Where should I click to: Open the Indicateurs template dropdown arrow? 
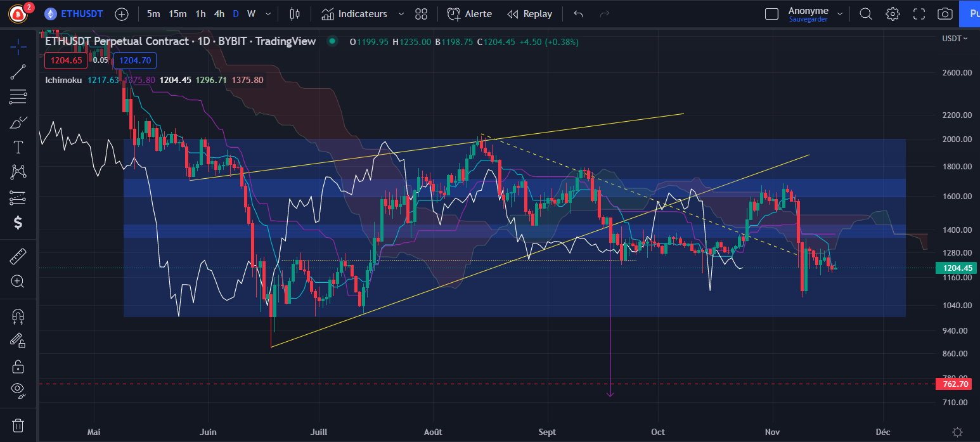(x=400, y=13)
